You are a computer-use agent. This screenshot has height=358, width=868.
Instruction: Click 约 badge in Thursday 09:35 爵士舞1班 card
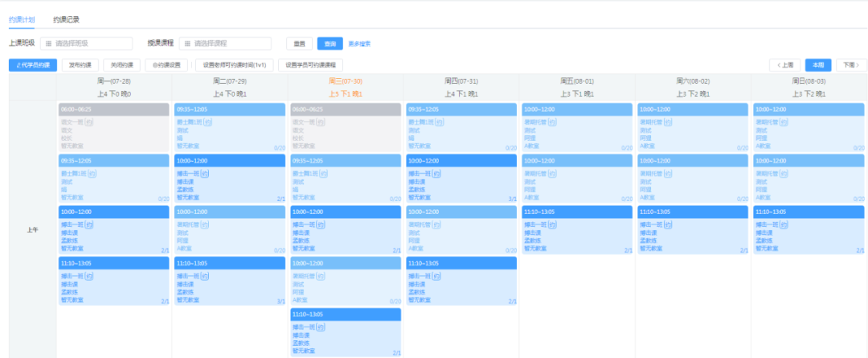pos(440,122)
